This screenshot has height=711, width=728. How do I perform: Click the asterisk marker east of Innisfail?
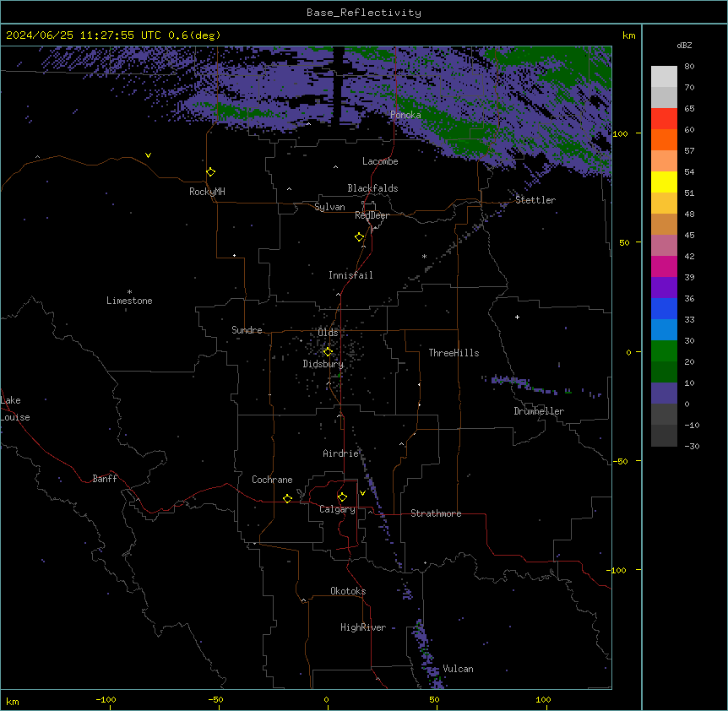424,256
